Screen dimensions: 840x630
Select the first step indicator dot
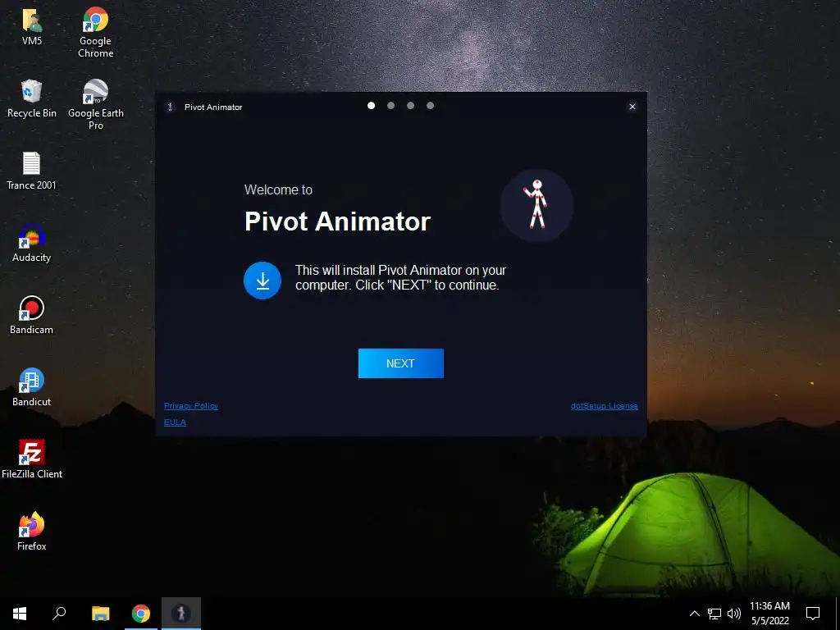coord(371,106)
